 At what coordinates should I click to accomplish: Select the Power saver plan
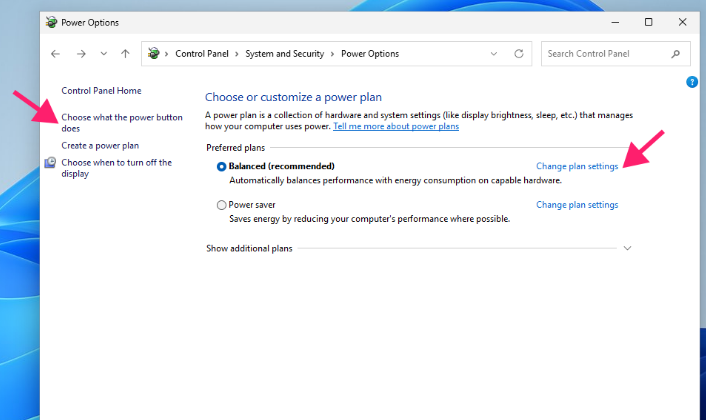221,205
